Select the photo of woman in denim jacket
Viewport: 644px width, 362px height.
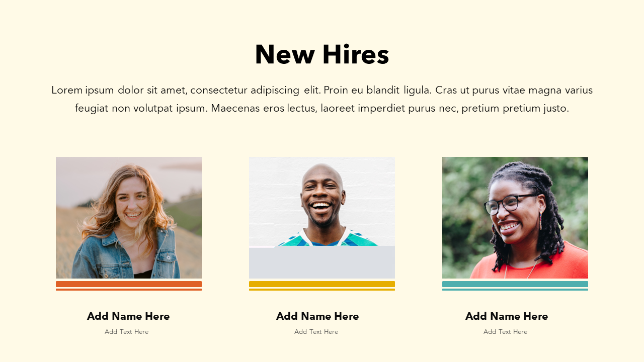(129, 218)
